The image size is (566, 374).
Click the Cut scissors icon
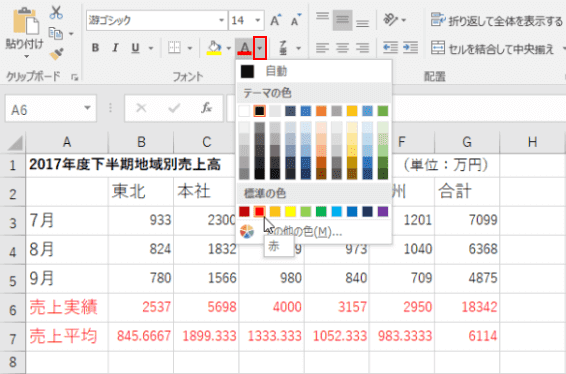tap(56, 12)
